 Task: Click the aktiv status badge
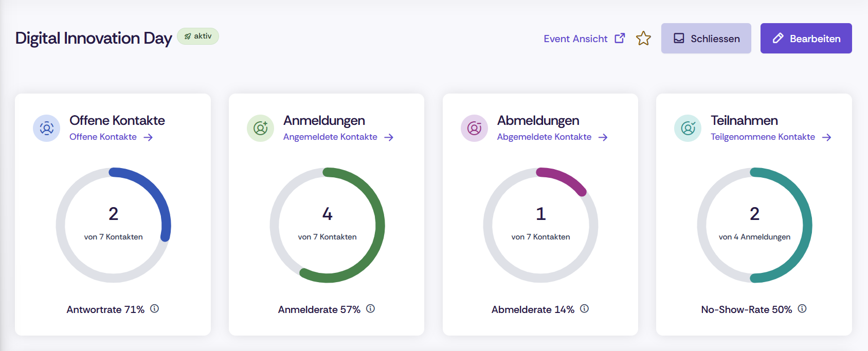pos(198,36)
